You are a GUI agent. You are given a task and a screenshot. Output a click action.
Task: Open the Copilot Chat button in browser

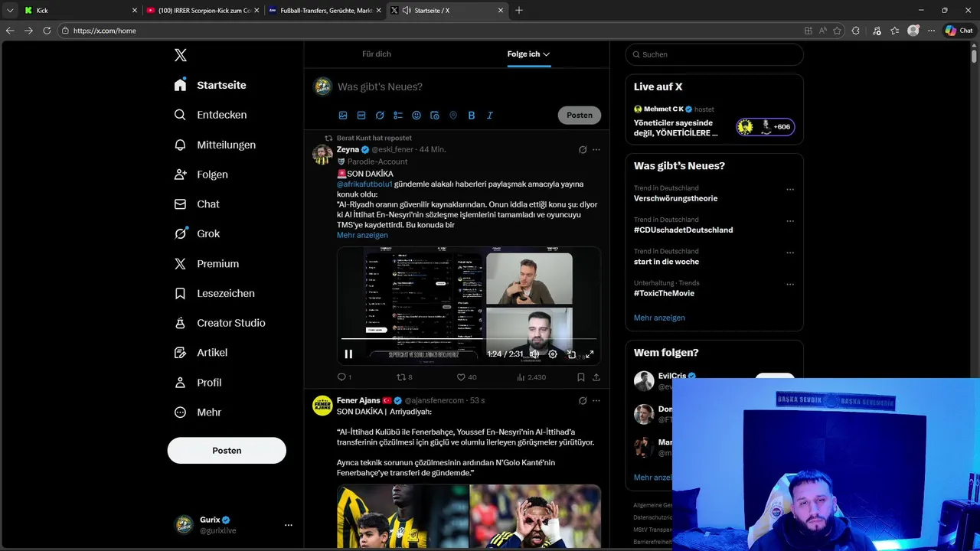tap(959, 31)
